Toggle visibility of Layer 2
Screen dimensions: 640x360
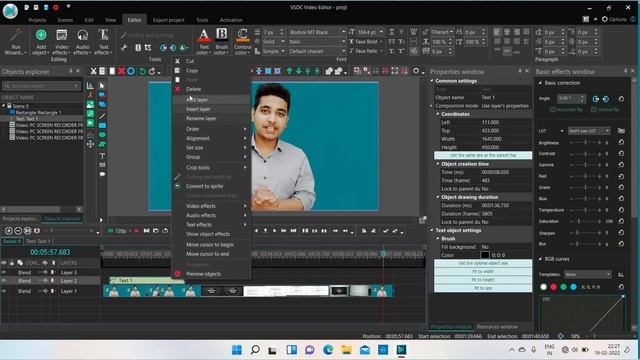tap(4, 281)
